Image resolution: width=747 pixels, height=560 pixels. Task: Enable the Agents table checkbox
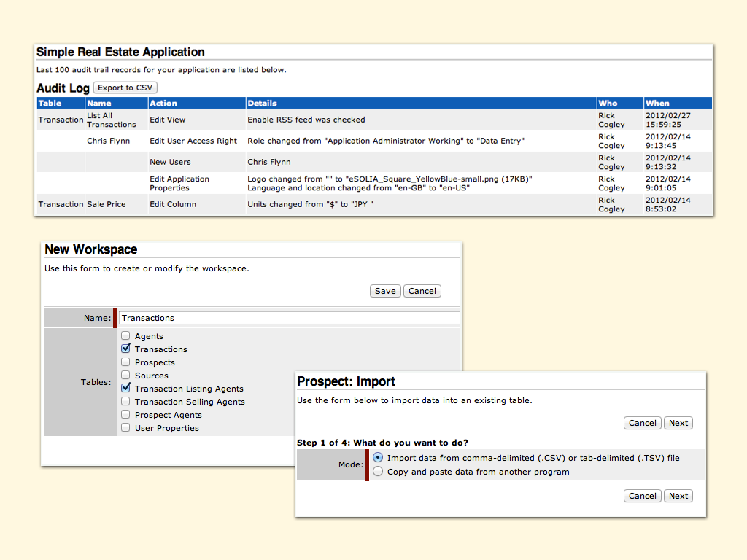(x=126, y=336)
